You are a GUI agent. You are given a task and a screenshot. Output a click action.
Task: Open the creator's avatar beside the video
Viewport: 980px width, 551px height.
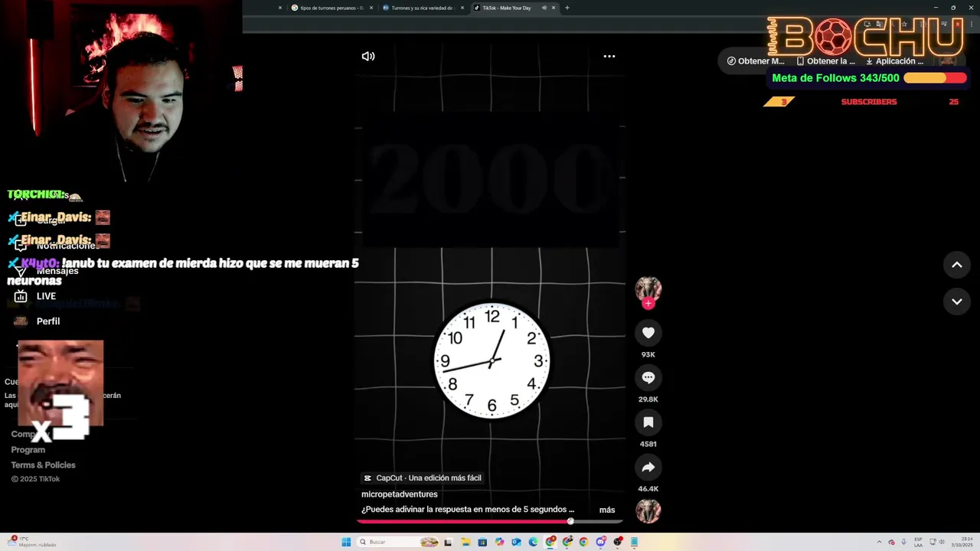click(x=648, y=289)
